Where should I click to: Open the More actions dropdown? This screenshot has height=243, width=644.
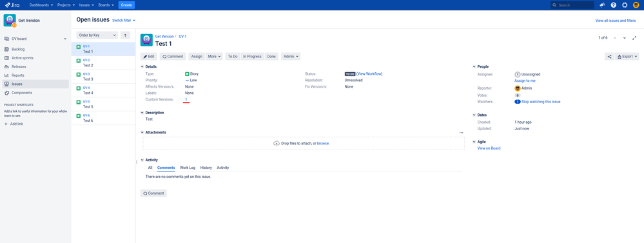215,57
